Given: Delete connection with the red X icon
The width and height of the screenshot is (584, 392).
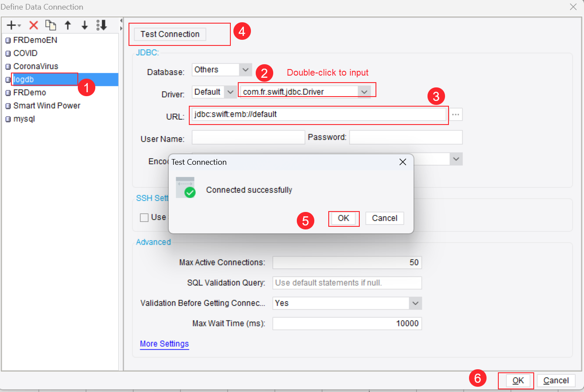Looking at the screenshot, I should (x=34, y=25).
